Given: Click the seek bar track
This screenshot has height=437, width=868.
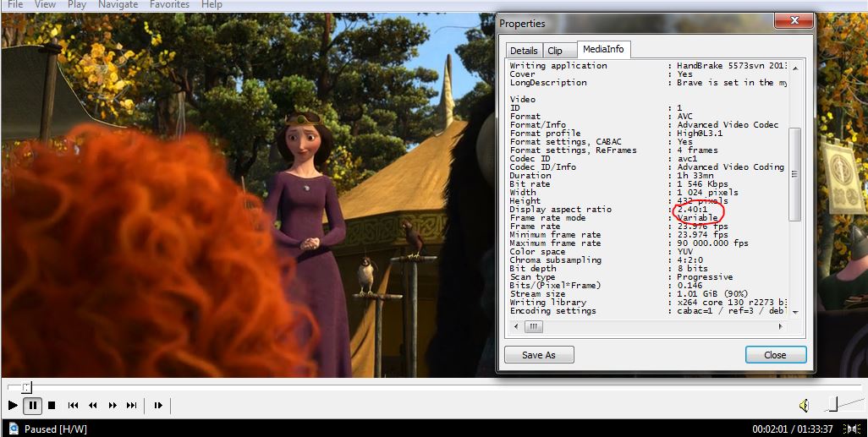Looking at the screenshot, I should tap(434, 386).
